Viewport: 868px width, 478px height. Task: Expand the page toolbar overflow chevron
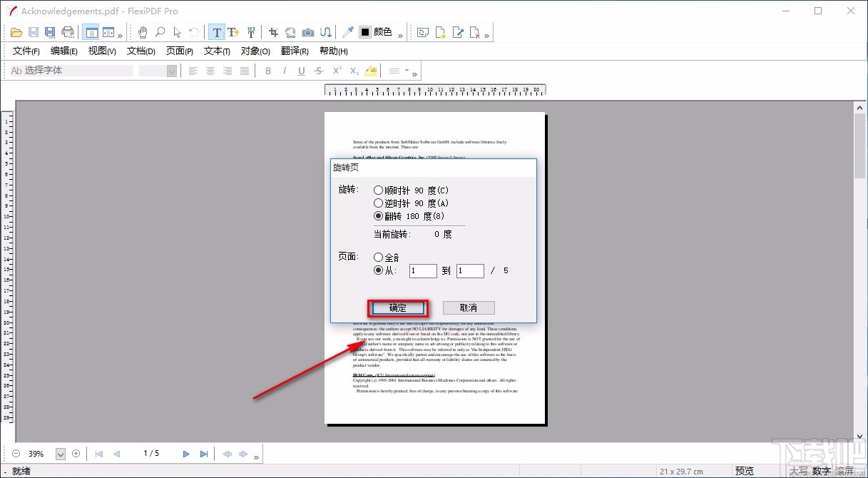[x=486, y=34]
